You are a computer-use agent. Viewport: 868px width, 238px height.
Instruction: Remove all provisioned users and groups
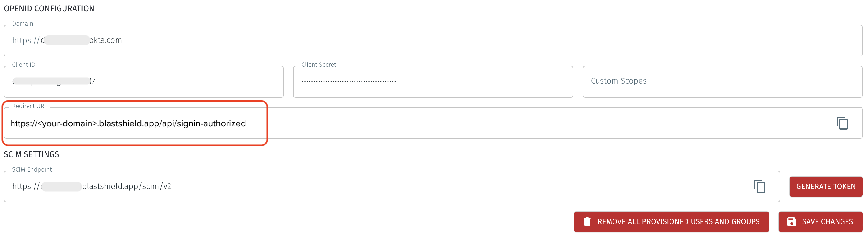[678, 221]
